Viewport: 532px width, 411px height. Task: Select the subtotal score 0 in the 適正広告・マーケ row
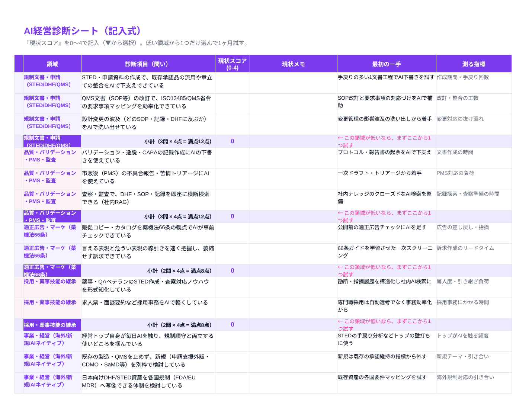[x=233, y=271]
